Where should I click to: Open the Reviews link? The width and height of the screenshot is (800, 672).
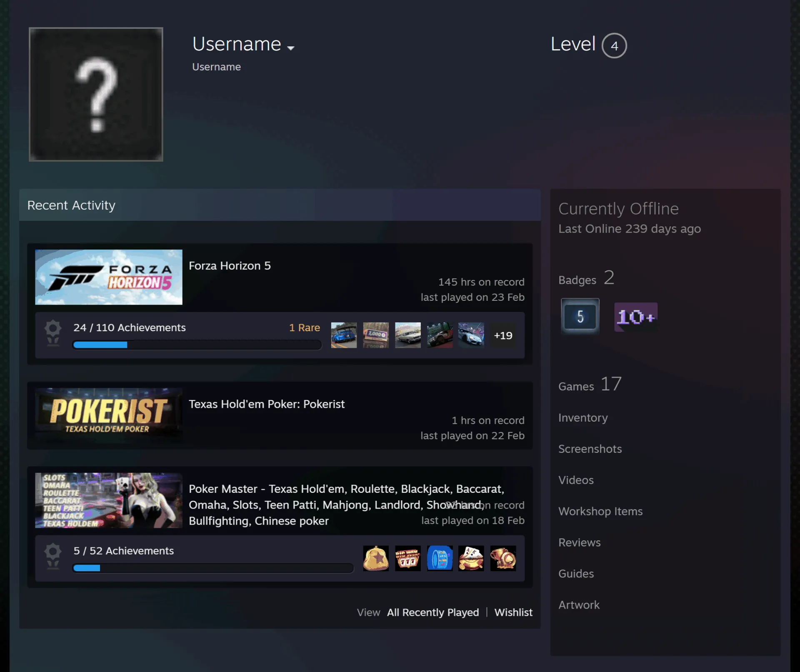point(580,542)
